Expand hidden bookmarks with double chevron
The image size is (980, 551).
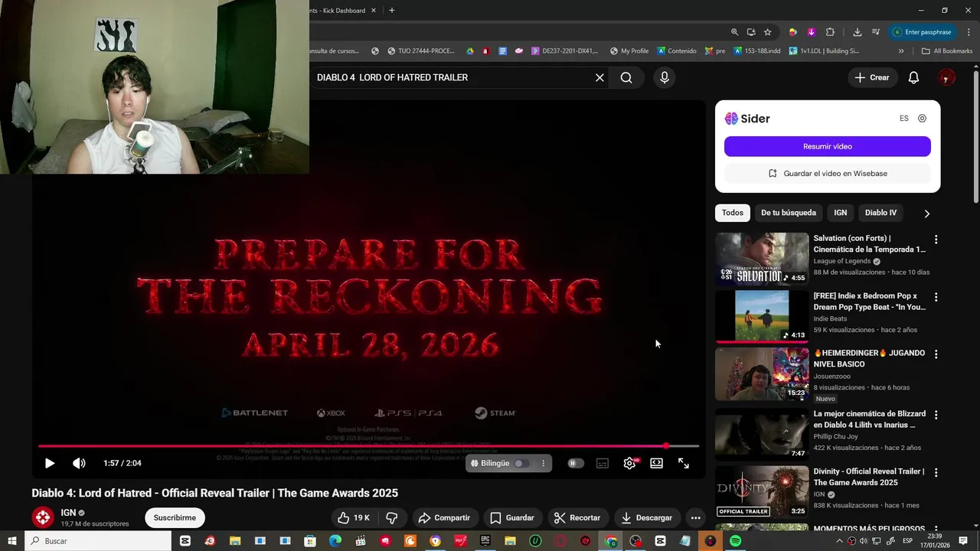tap(901, 51)
